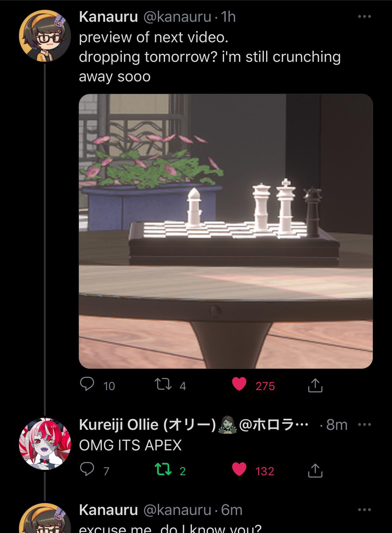Unlike Ollie's reply with 132 likes
Viewport: 392px width, 533px height.
click(239, 469)
